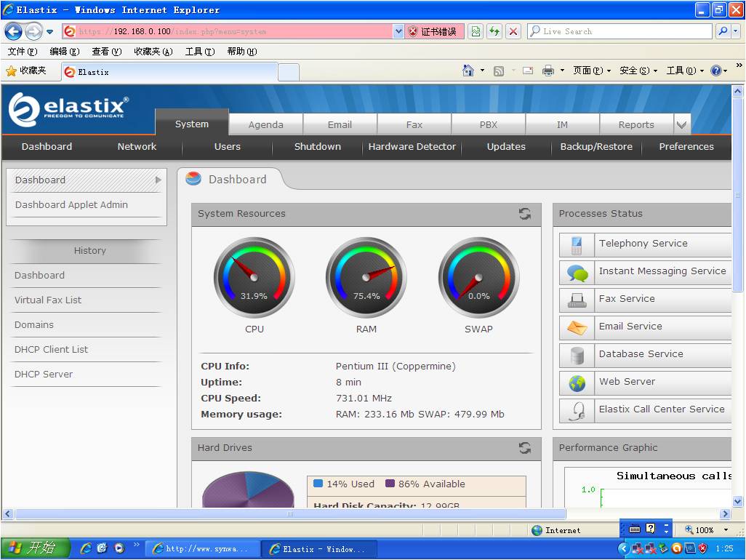The width and height of the screenshot is (746, 560).
Task: Open the 收藏夹(A) Favorites menu
Action: click(153, 52)
